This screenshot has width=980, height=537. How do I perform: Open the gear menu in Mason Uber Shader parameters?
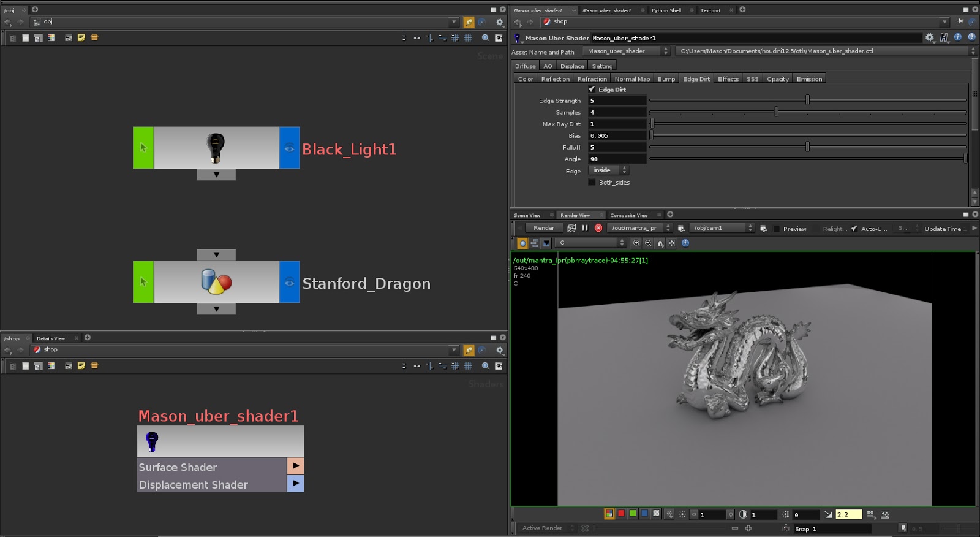tap(930, 38)
